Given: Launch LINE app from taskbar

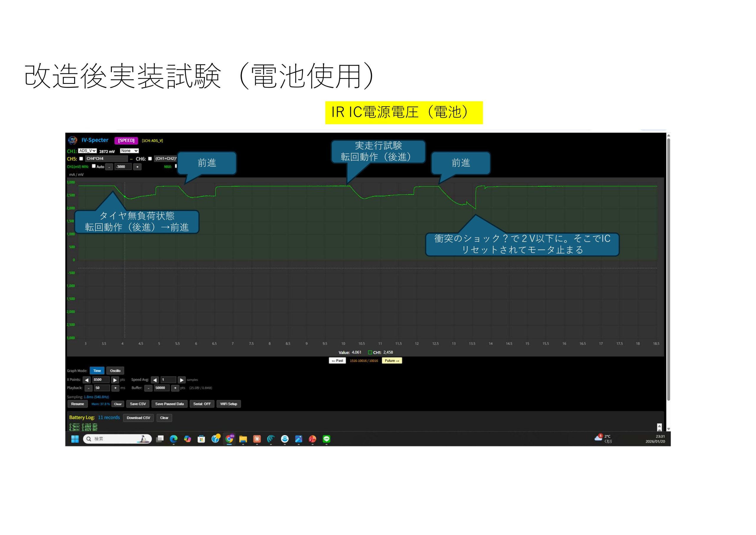Looking at the screenshot, I should point(326,439).
